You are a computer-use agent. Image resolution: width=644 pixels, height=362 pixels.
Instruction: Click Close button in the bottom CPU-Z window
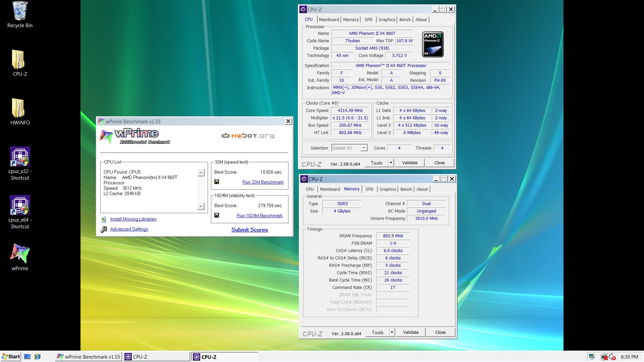[x=440, y=333]
